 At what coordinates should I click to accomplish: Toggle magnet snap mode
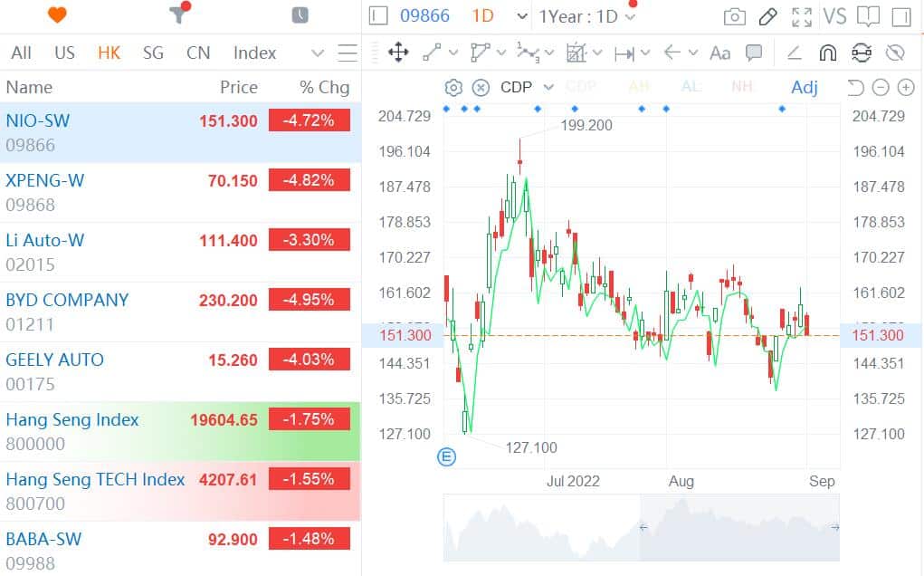pos(827,53)
